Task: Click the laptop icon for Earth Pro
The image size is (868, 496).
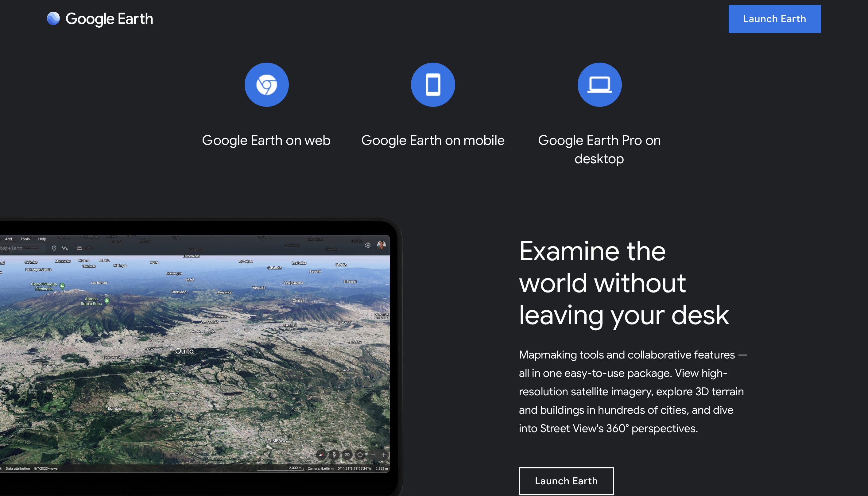Action: [599, 84]
